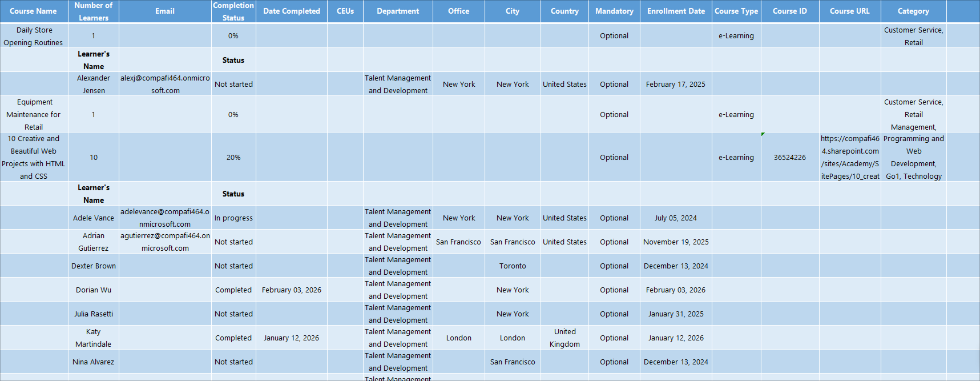
Task: Click the Completion Status header cell
Action: coord(233,11)
